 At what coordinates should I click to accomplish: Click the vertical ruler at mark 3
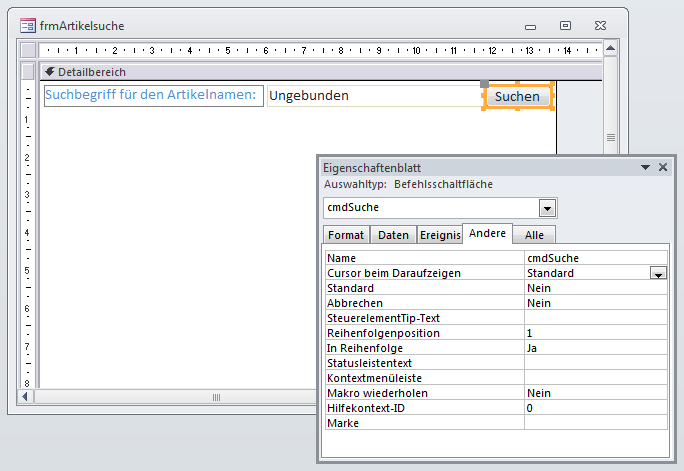[27, 195]
